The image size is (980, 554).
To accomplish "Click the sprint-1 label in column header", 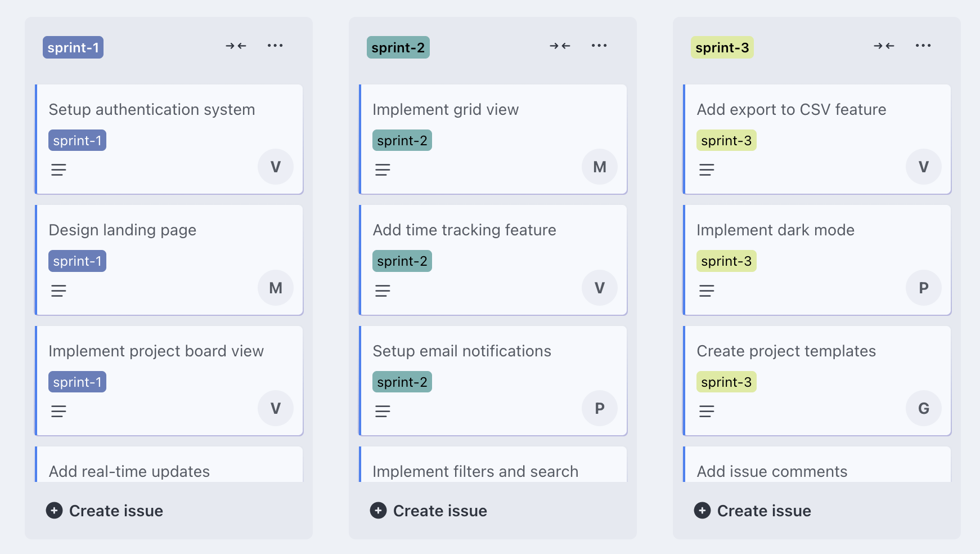I will click(x=73, y=48).
